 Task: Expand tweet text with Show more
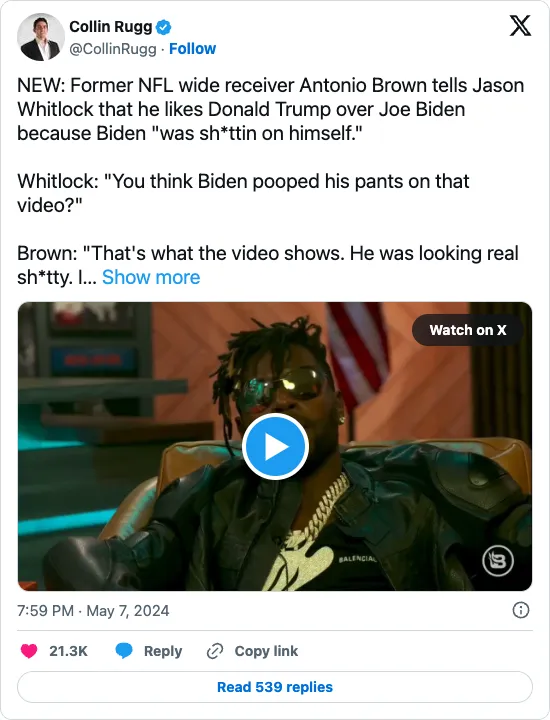151,277
